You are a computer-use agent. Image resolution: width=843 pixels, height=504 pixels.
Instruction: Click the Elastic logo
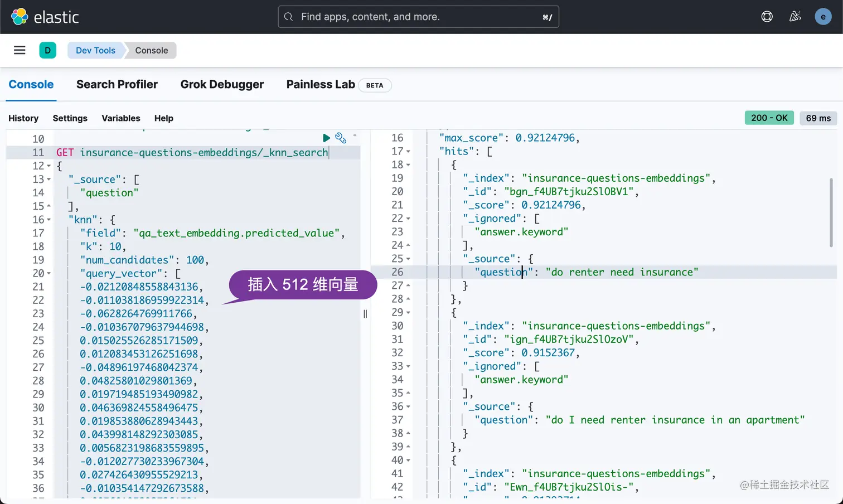tap(45, 17)
